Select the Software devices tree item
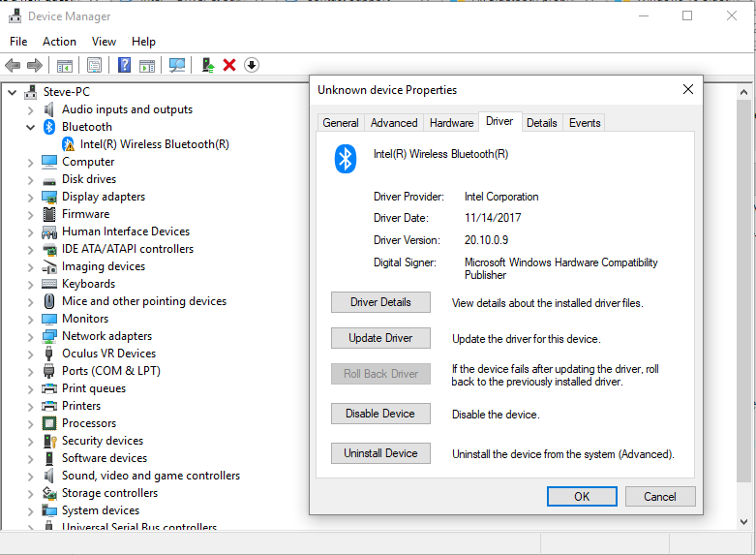The image size is (756, 555). click(x=105, y=458)
